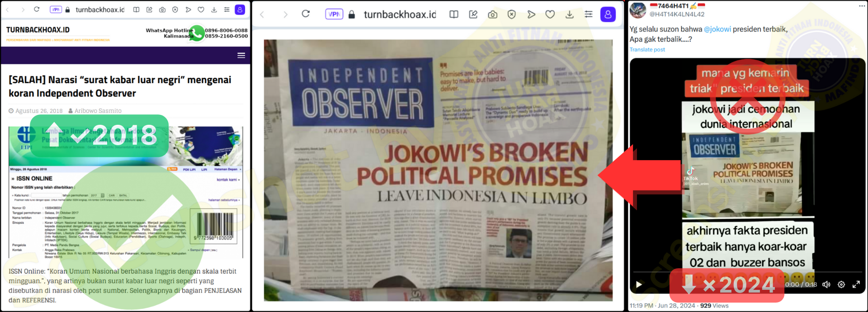Image resolution: width=868 pixels, height=312 pixels.
Task: Open downloads in the middle browser
Action: coord(570,14)
